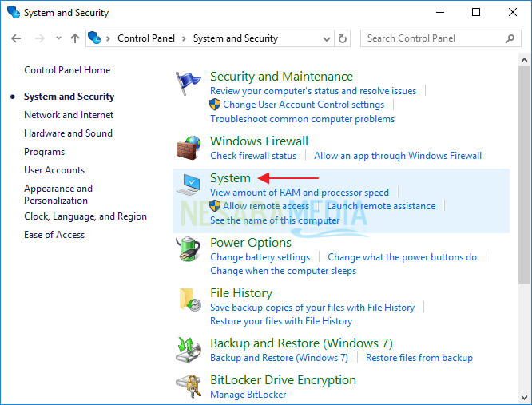Click View amount of RAM and processor speed
Viewport: 532px width, 405px height.
[x=300, y=193]
